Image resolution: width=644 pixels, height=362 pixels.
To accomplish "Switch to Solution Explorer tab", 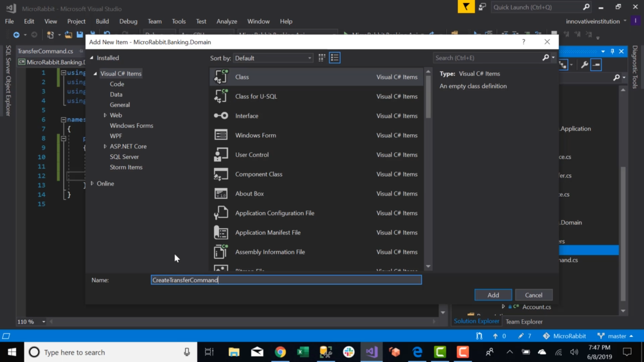I will pyautogui.click(x=477, y=321).
